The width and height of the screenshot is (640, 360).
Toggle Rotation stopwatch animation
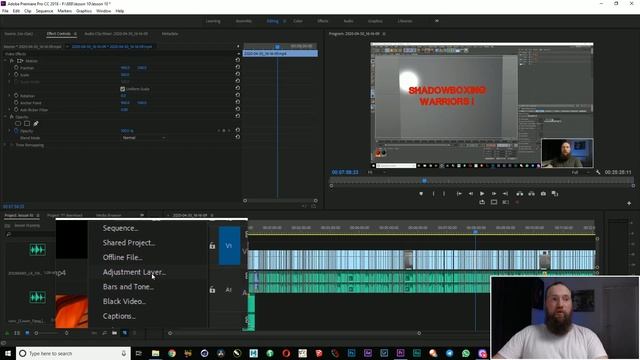[16, 96]
